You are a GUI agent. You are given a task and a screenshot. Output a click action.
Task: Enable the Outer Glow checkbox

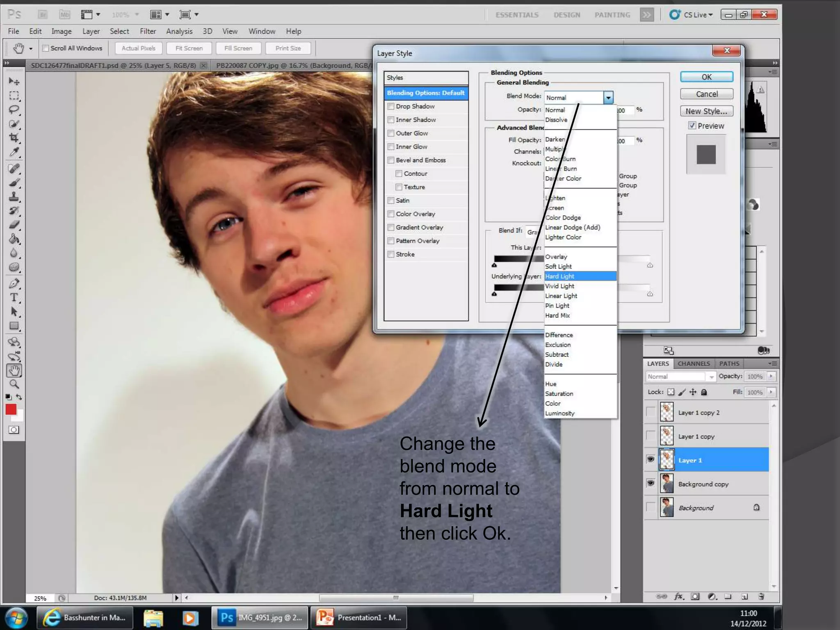point(391,133)
